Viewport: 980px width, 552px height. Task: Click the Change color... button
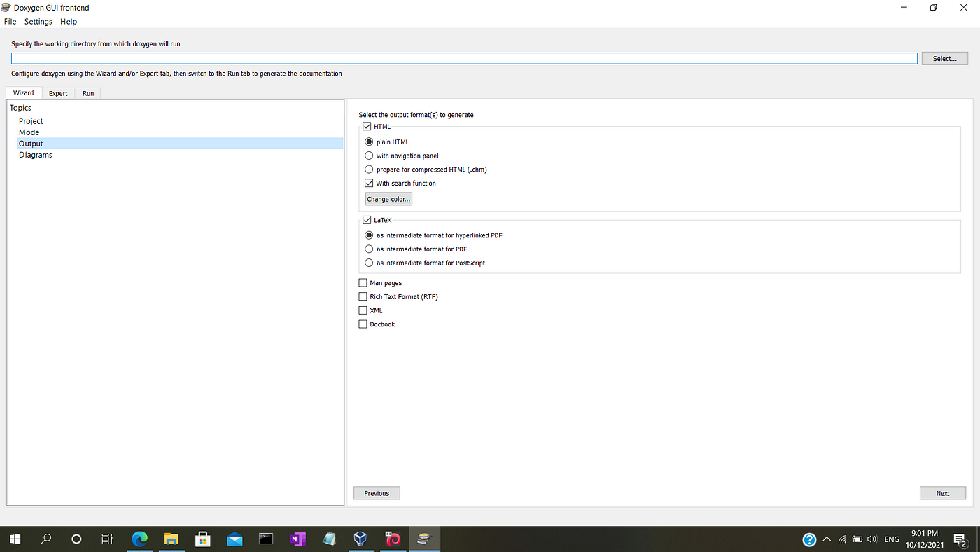coord(388,199)
